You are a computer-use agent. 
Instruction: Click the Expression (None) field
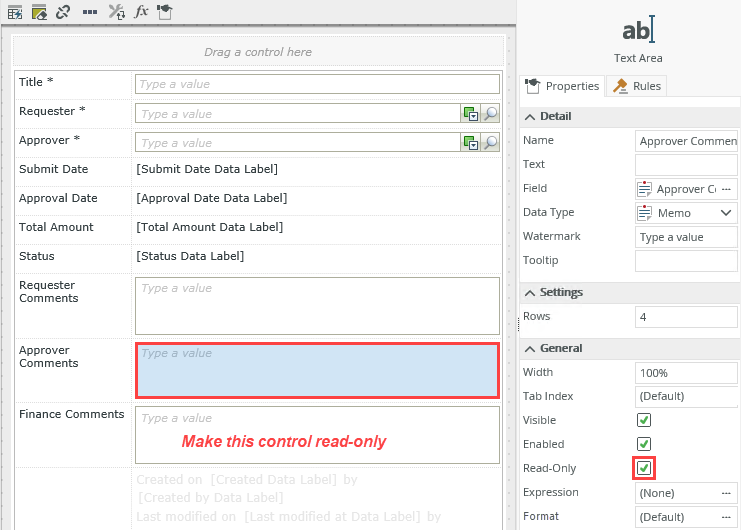pos(686,493)
